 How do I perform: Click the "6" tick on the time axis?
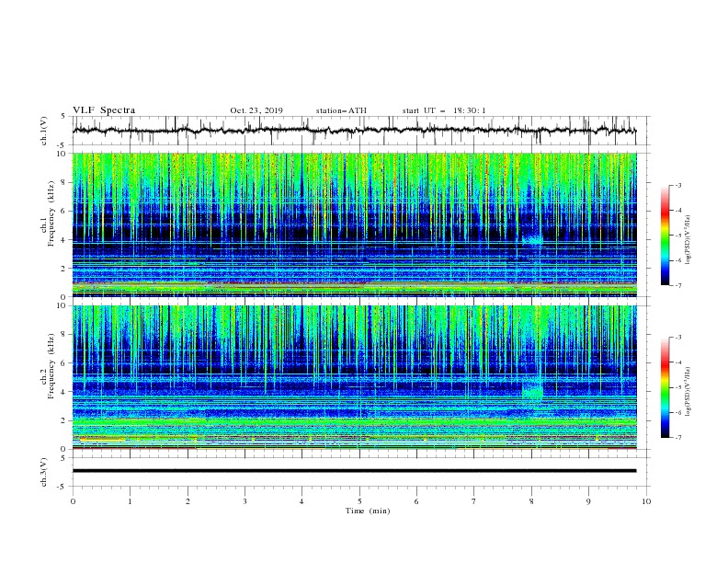point(416,501)
